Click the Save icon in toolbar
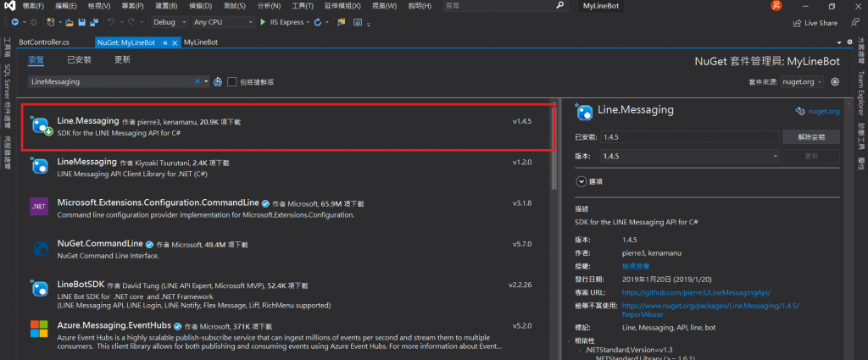 point(82,22)
